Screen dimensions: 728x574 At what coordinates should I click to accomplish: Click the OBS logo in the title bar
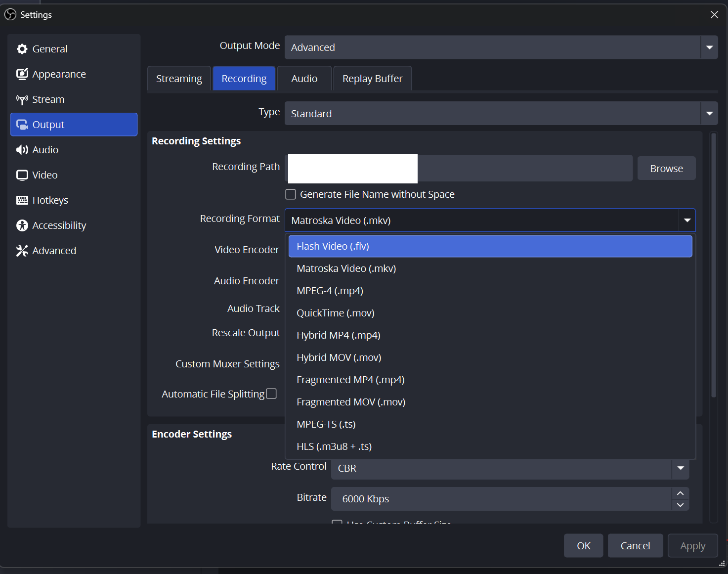click(10, 15)
